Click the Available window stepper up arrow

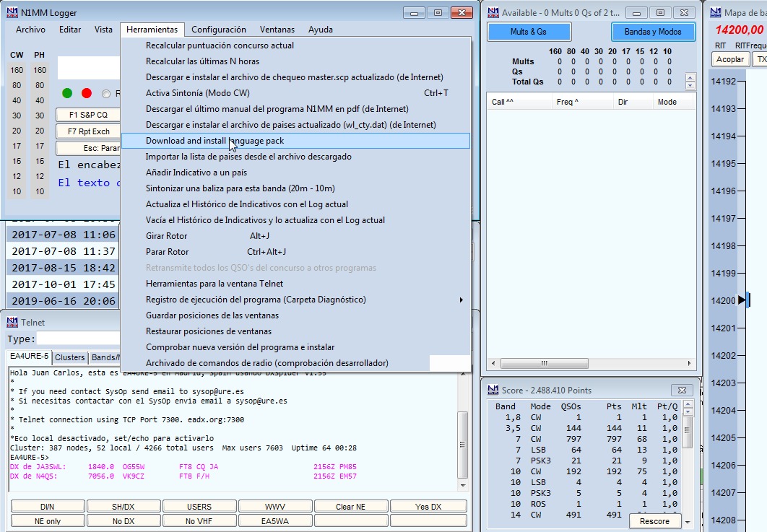tap(690, 77)
